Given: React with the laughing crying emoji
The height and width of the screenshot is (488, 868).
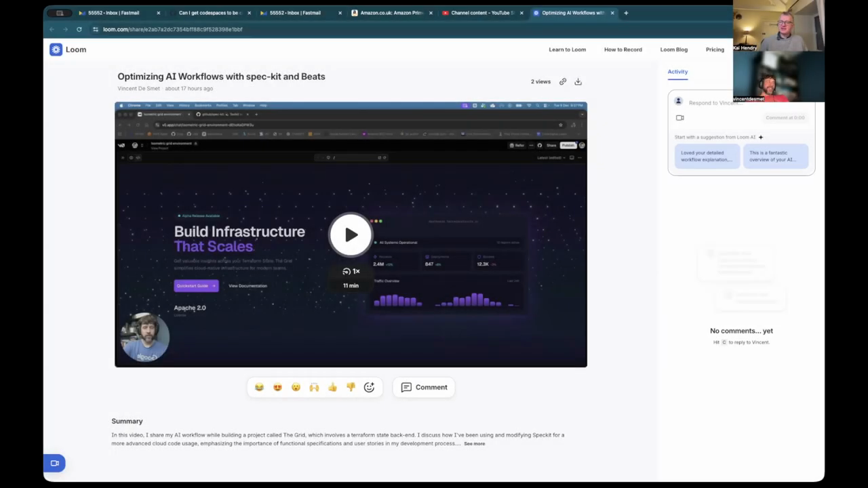Looking at the screenshot, I should pyautogui.click(x=259, y=387).
